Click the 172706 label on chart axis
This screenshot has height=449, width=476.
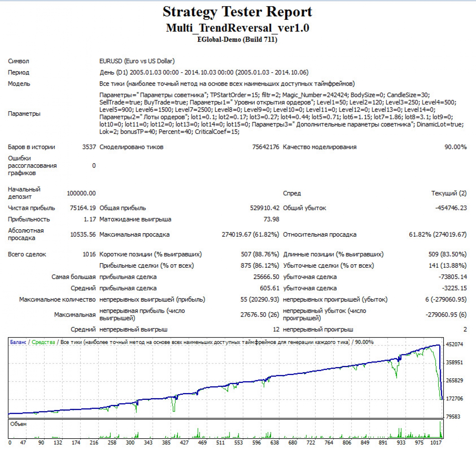point(454,399)
